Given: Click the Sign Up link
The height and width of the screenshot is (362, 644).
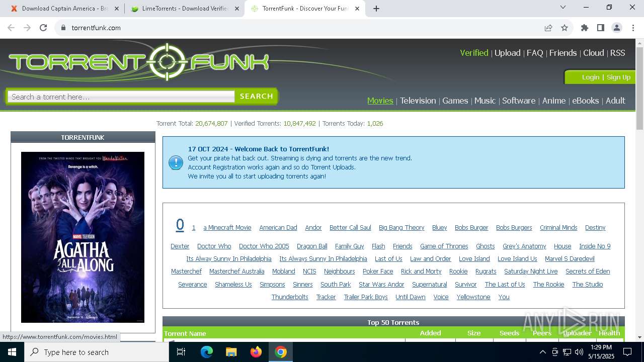Looking at the screenshot, I should 618,77.
